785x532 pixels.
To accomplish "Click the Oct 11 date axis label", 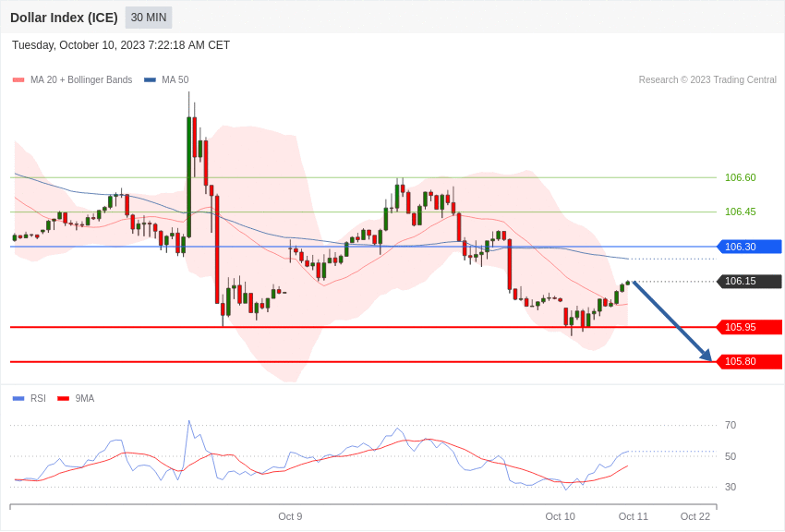I will pos(634,516).
